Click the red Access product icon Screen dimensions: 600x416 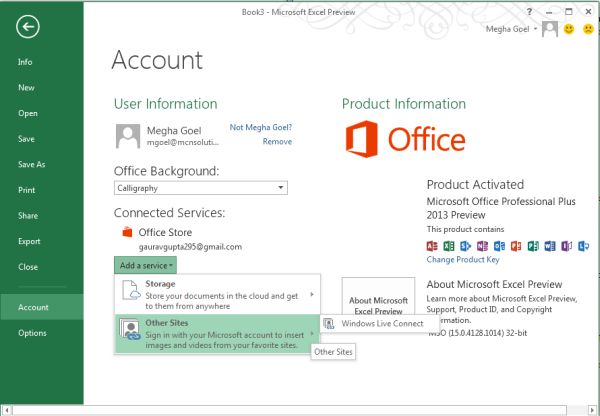(x=433, y=245)
